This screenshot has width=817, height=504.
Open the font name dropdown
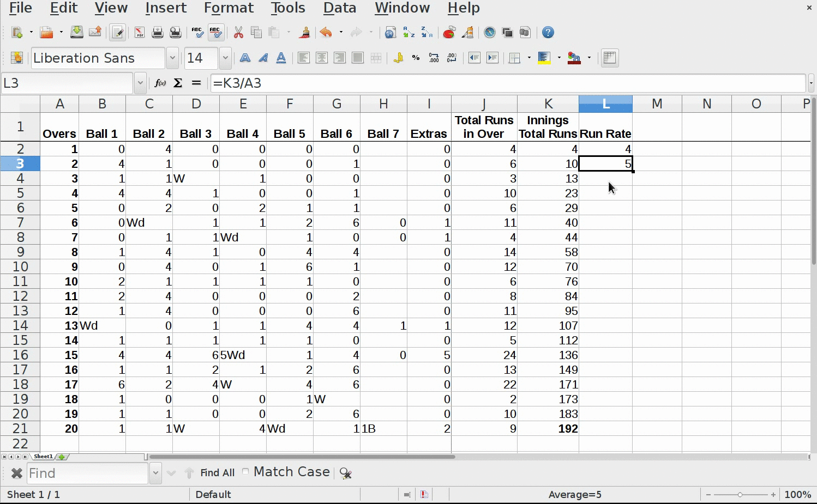pos(172,58)
